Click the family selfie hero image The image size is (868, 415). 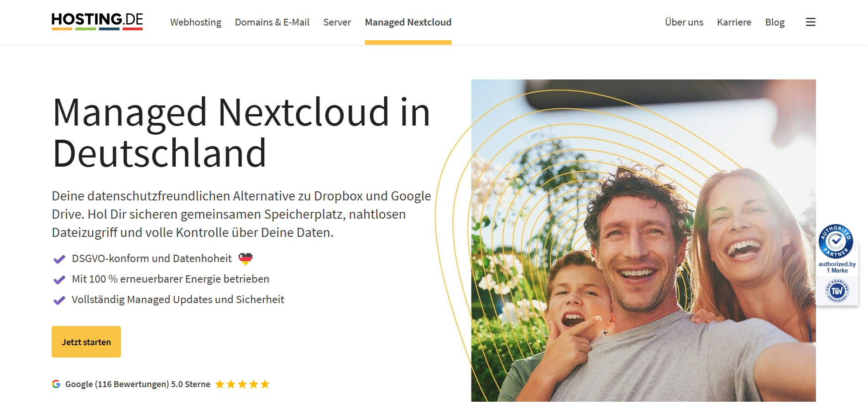(643, 241)
